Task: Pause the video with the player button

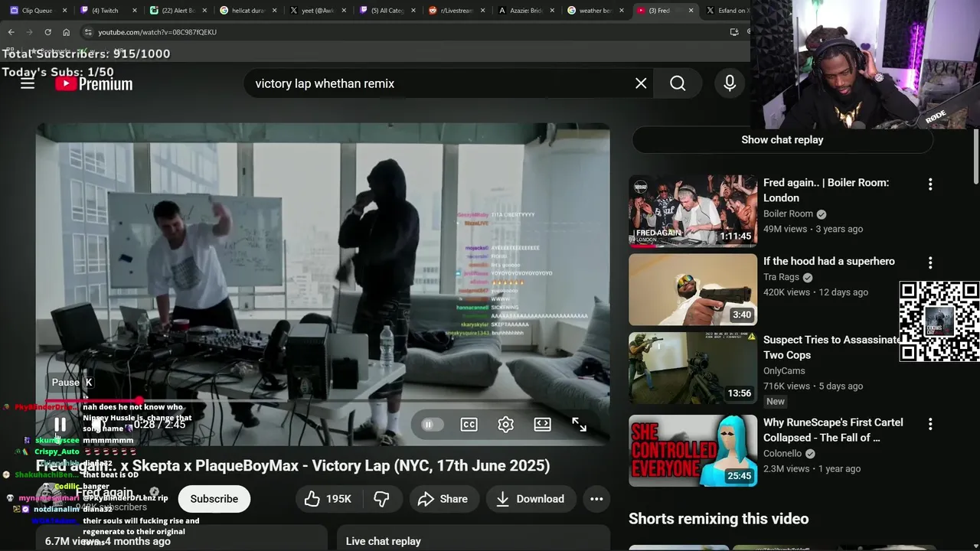Action: [x=60, y=424]
